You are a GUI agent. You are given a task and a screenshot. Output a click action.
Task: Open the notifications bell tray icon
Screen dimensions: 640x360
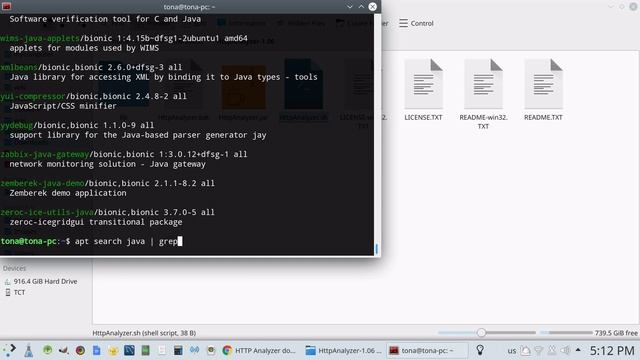(x=526, y=350)
